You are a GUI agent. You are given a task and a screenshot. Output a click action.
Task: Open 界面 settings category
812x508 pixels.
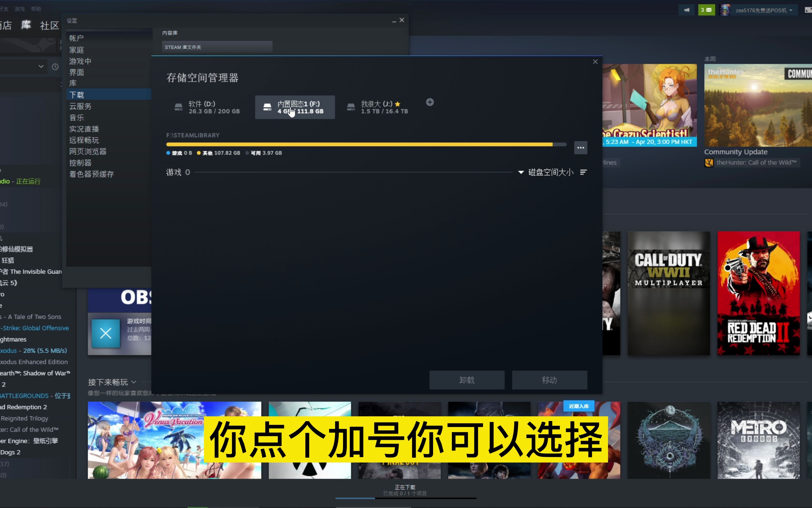tap(109, 72)
